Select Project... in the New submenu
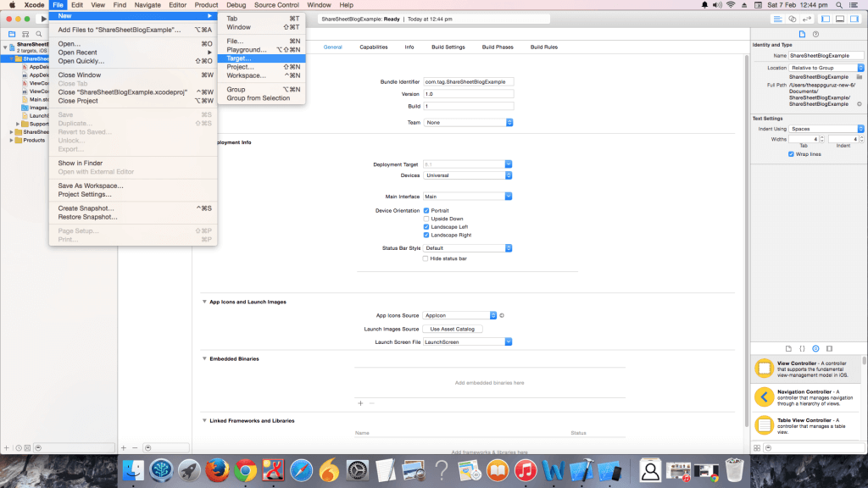 click(x=261, y=67)
